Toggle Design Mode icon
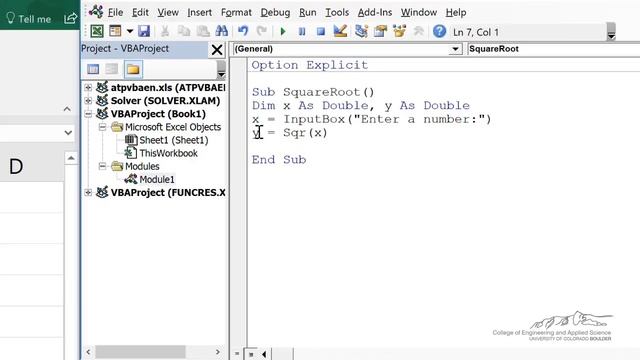The image size is (640, 360). click(340, 31)
